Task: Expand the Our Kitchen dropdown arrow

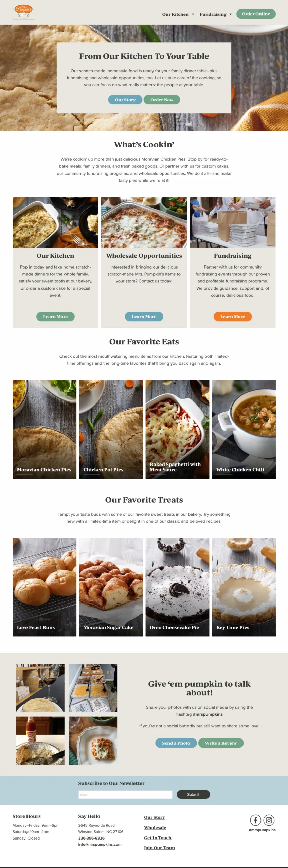Action: coord(193,14)
